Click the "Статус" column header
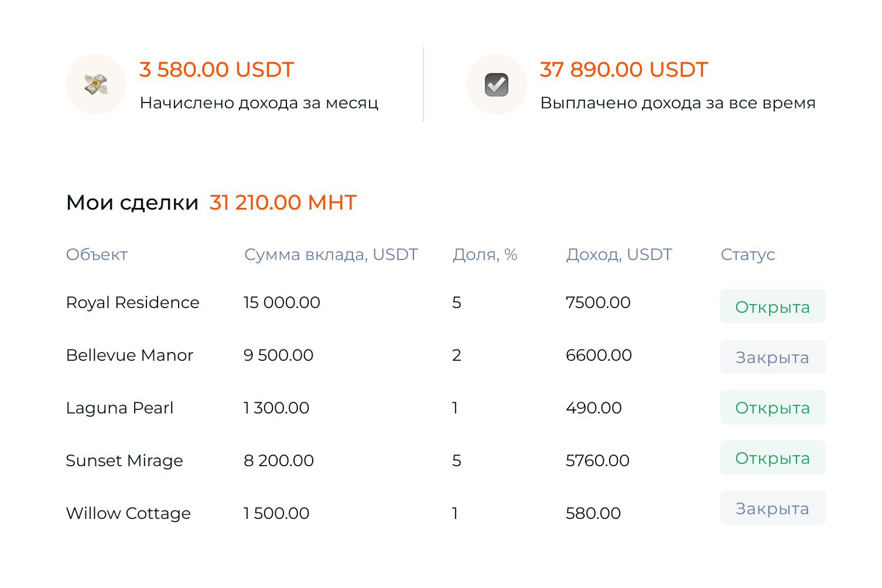Viewport: 882px width, 588px height. pyautogui.click(x=747, y=254)
